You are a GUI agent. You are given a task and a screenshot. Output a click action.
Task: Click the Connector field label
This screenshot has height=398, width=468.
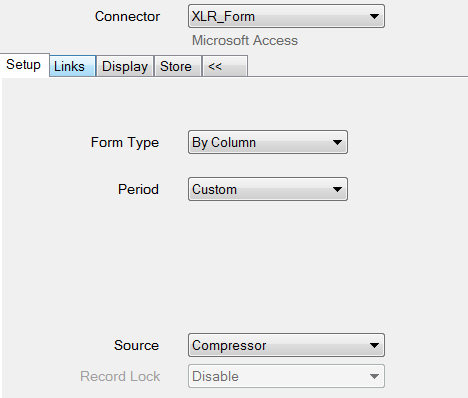127,16
